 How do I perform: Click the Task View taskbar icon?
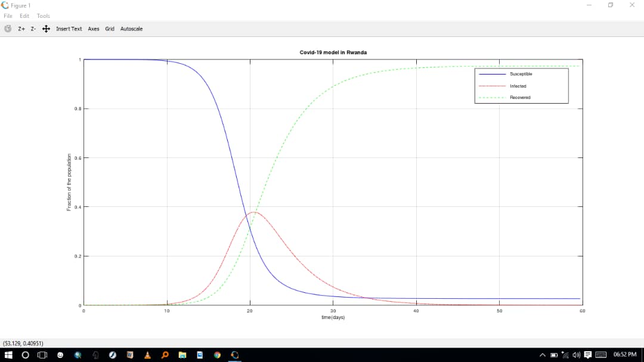click(x=42, y=355)
